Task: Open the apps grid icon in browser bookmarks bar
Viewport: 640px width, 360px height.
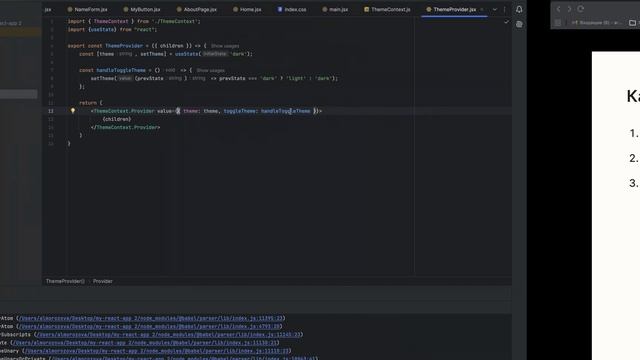Action: coord(558,23)
